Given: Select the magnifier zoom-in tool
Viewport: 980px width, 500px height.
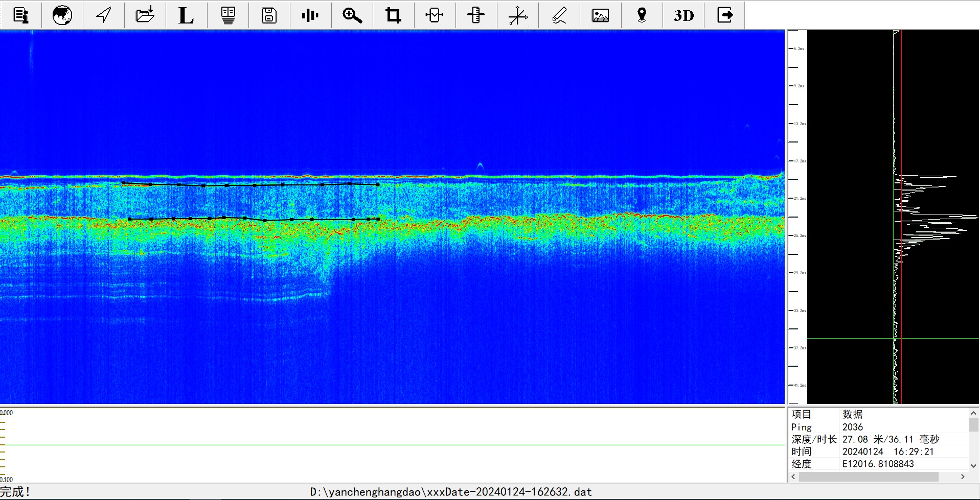Looking at the screenshot, I should coord(352,15).
